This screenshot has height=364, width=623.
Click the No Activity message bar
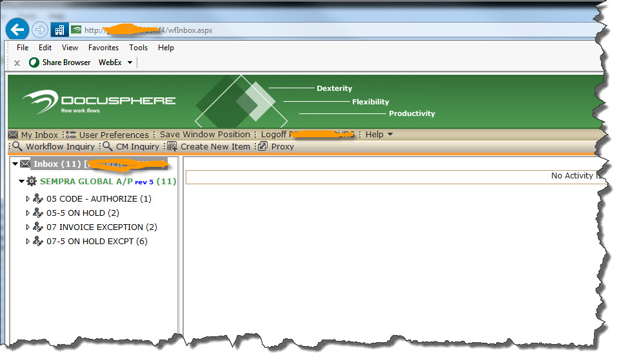pyautogui.click(x=396, y=177)
